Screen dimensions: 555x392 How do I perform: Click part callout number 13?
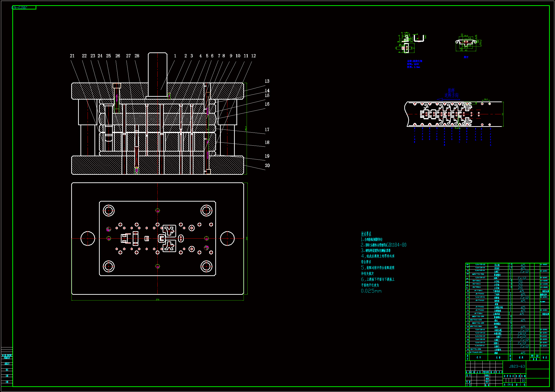pos(267,81)
